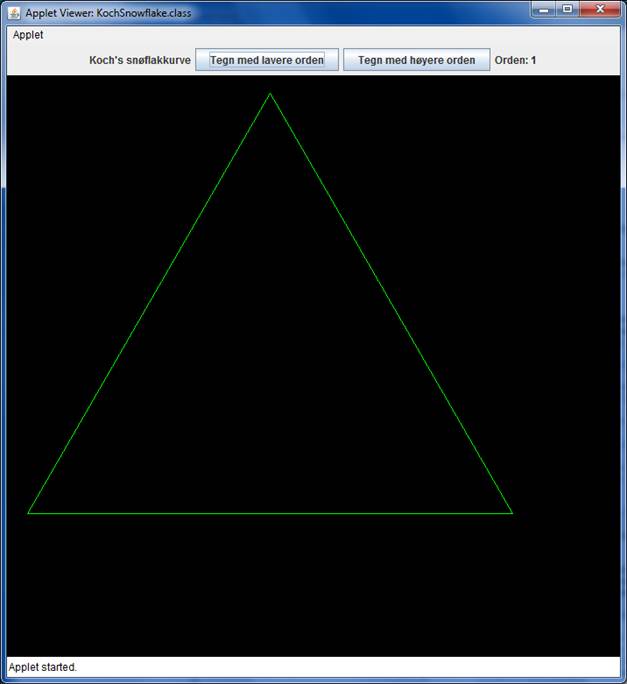Click 'Tegn med høyere orden' button

point(417,60)
